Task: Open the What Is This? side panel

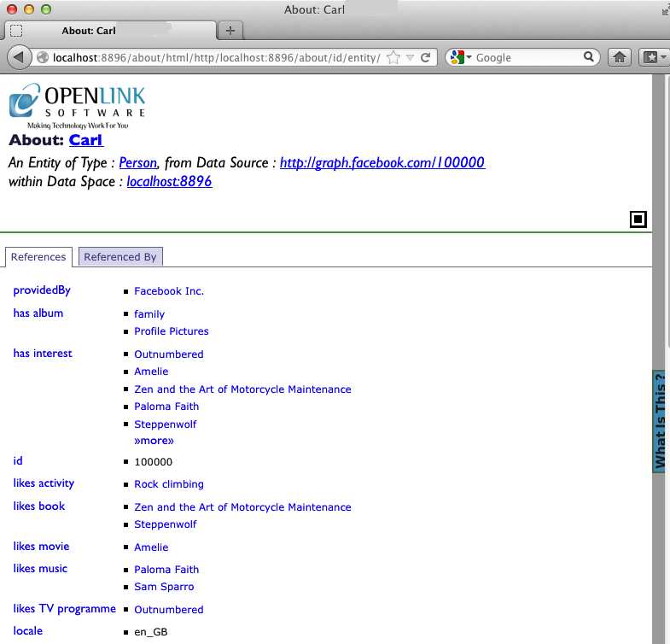Action: [x=659, y=420]
